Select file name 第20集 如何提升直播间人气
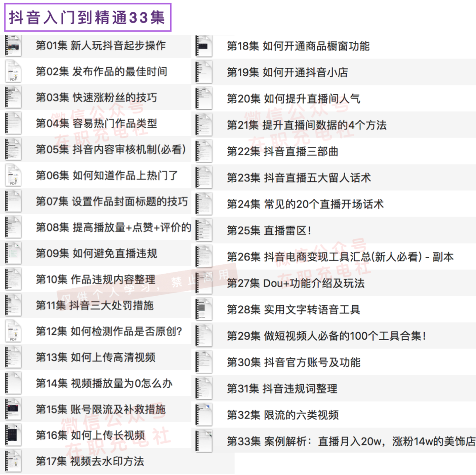Screen dimensions: 476x475 click(294, 99)
